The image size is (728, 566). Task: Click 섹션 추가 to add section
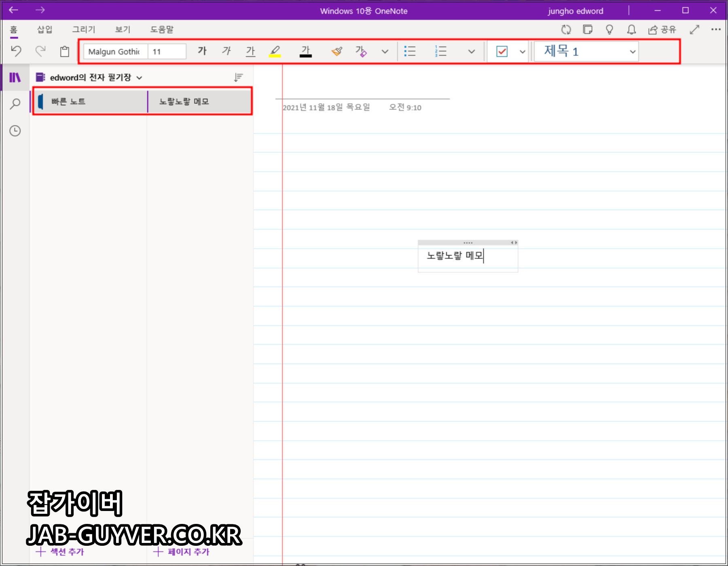(x=60, y=552)
